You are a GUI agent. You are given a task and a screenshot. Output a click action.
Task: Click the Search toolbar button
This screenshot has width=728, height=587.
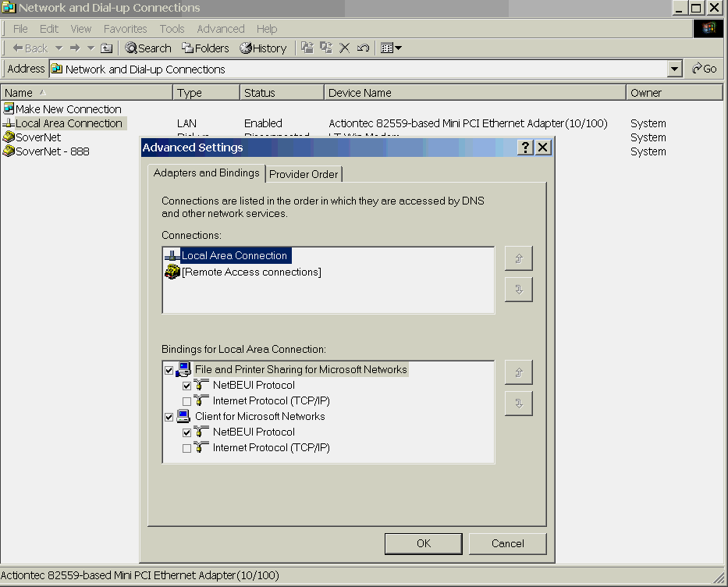[x=148, y=48]
